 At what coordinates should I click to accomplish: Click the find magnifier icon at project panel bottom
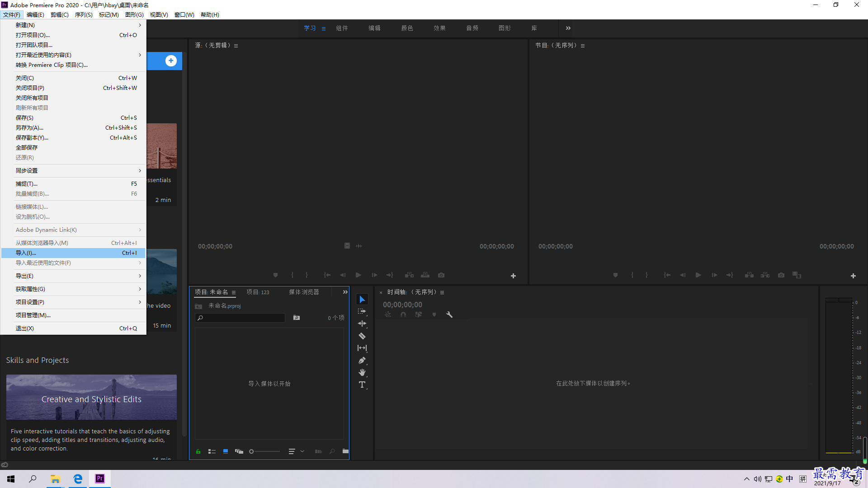pos(332,451)
